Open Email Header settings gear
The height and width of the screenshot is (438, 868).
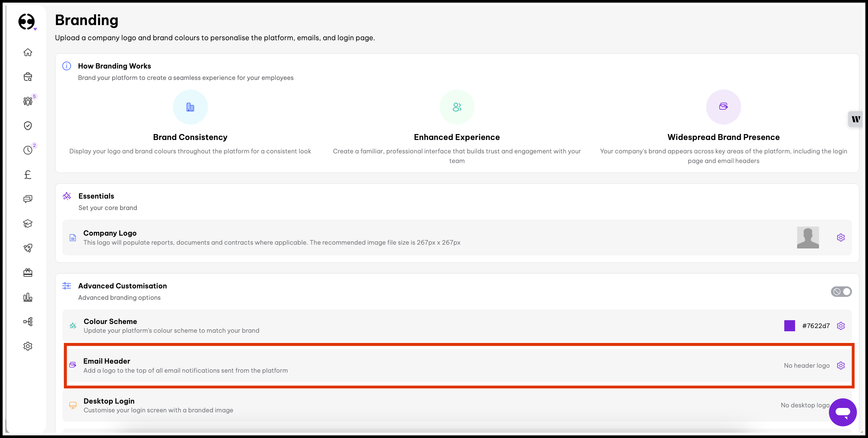click(x=841, y=366)
